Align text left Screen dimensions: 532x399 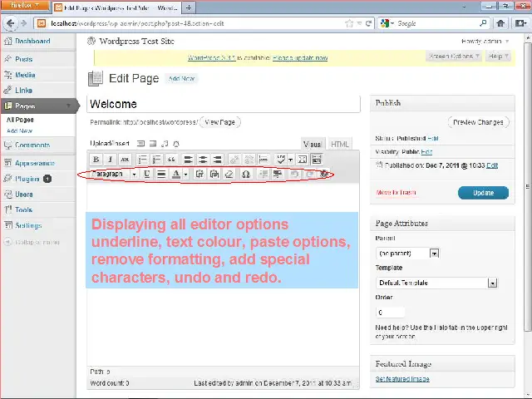pyautogui.click(x=189, y=159)
